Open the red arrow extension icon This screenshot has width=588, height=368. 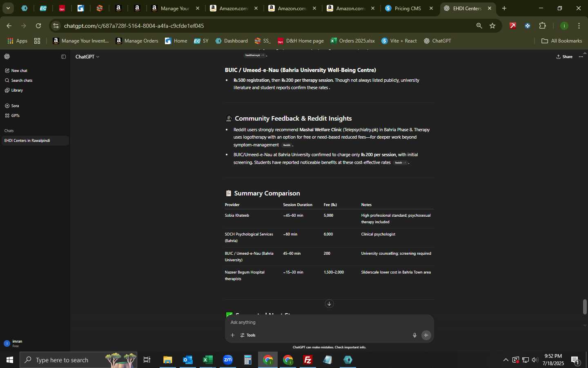[513, 26]
